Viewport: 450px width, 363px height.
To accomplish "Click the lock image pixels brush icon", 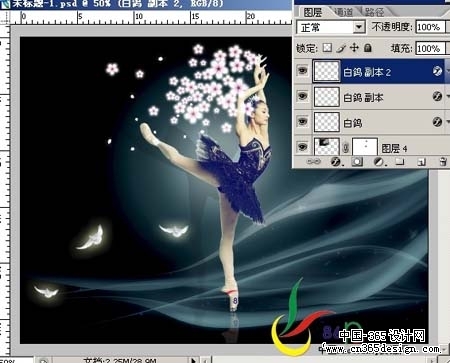I will (341, 48).
